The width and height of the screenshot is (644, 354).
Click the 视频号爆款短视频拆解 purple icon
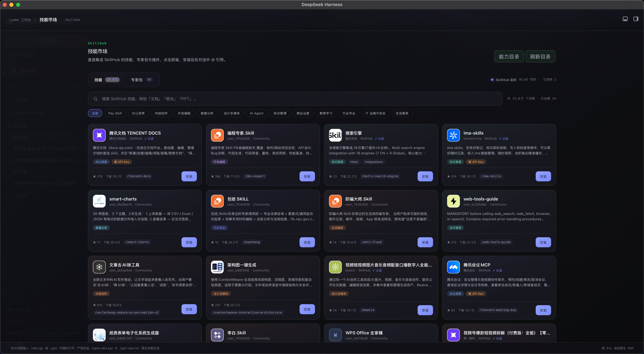[453, 335]
